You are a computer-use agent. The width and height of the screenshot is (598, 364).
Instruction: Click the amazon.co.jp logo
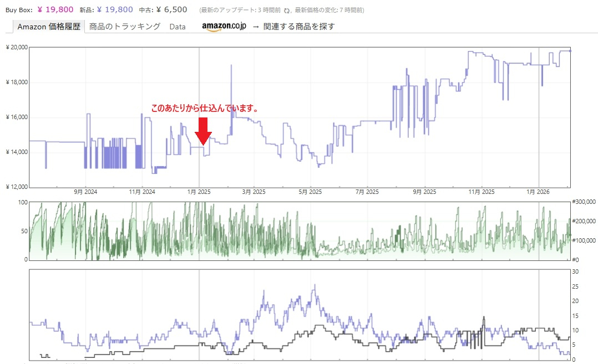[x=224, y=27]
